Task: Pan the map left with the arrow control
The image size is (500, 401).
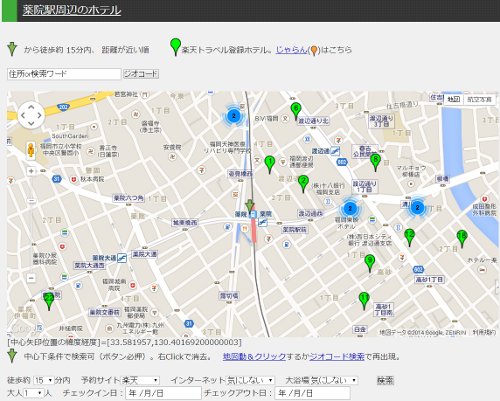Action: (23, 115)
